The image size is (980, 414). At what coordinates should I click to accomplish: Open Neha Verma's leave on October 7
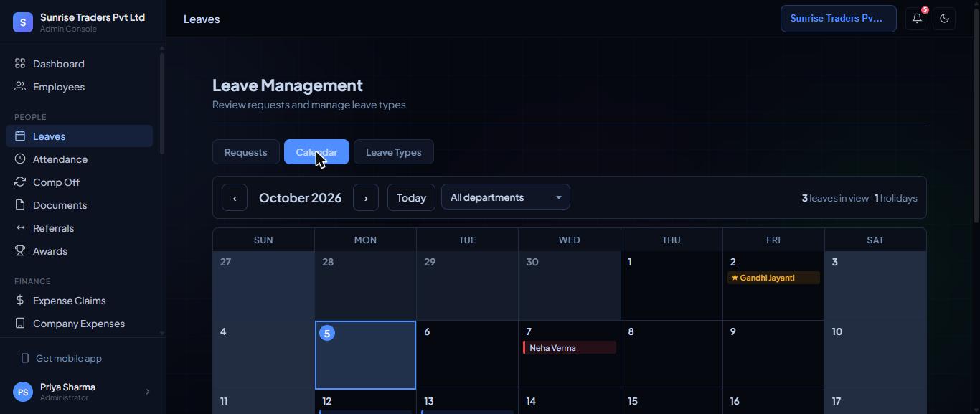pos(570,348)
